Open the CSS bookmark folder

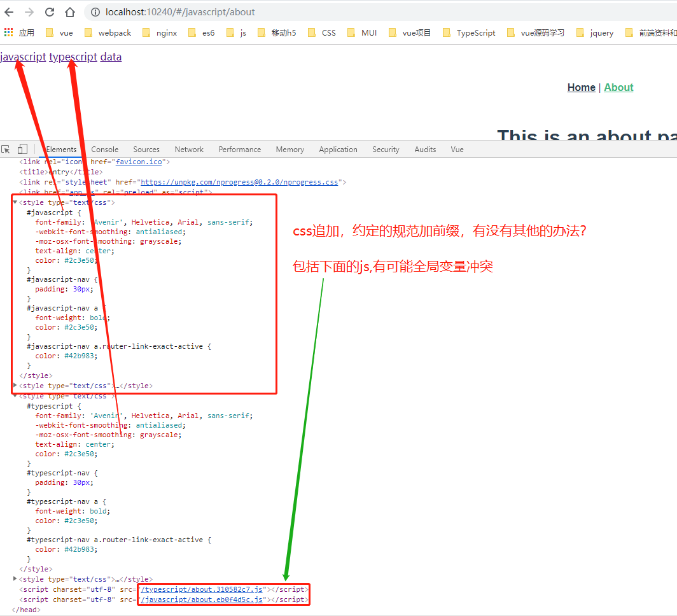322,33
